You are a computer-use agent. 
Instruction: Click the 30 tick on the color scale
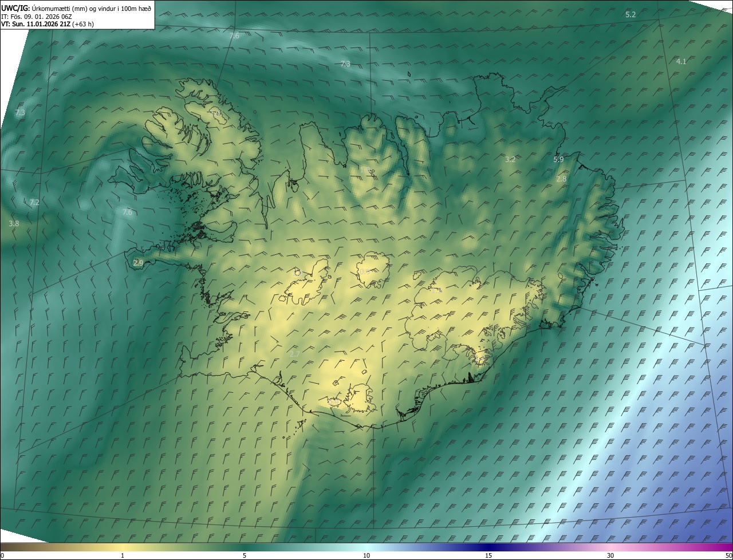[x=610, y=555]
